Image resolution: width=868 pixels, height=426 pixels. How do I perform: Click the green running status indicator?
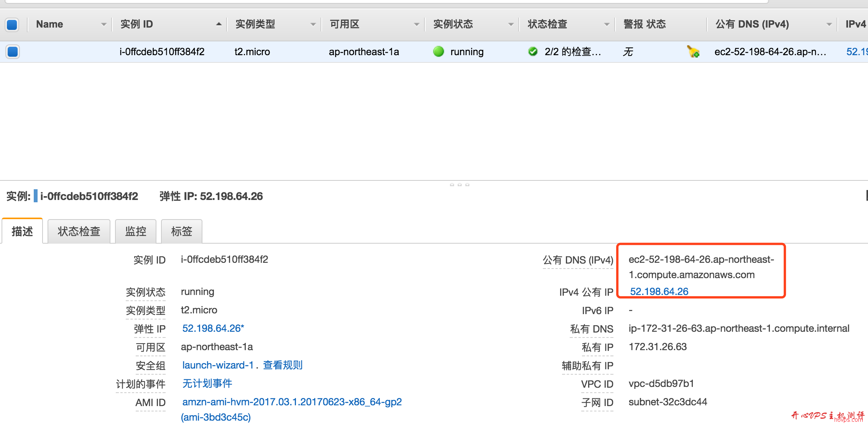click(438, 52)
